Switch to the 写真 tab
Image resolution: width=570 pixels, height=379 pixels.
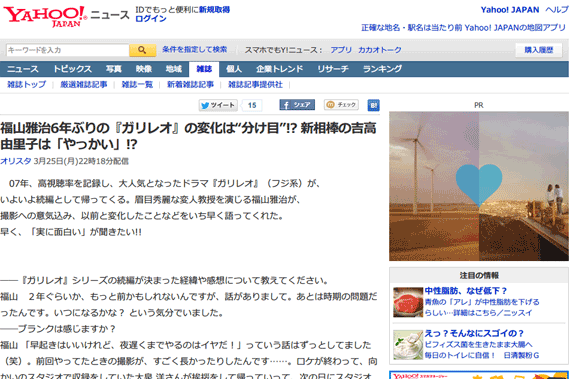(x=114, y=69)
